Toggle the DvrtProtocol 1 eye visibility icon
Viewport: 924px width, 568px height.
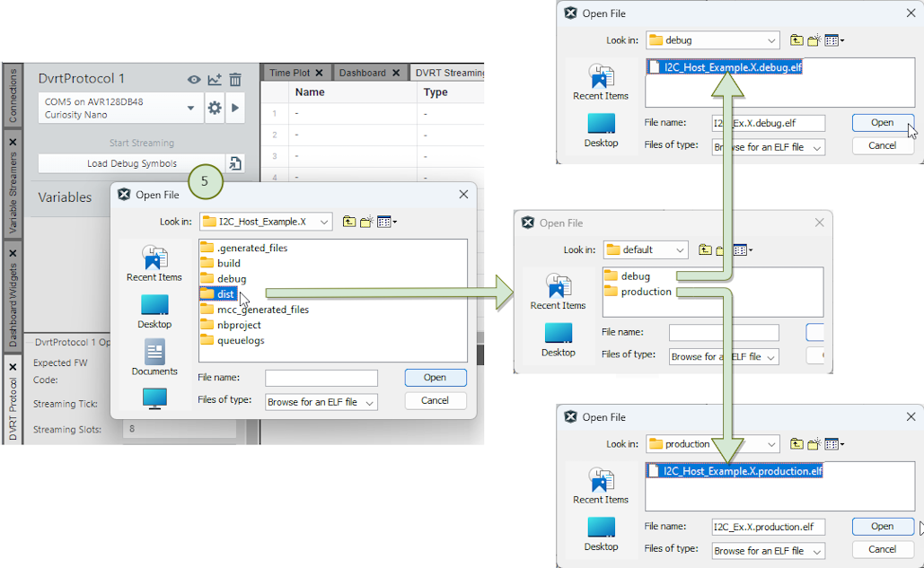[194, 80]
